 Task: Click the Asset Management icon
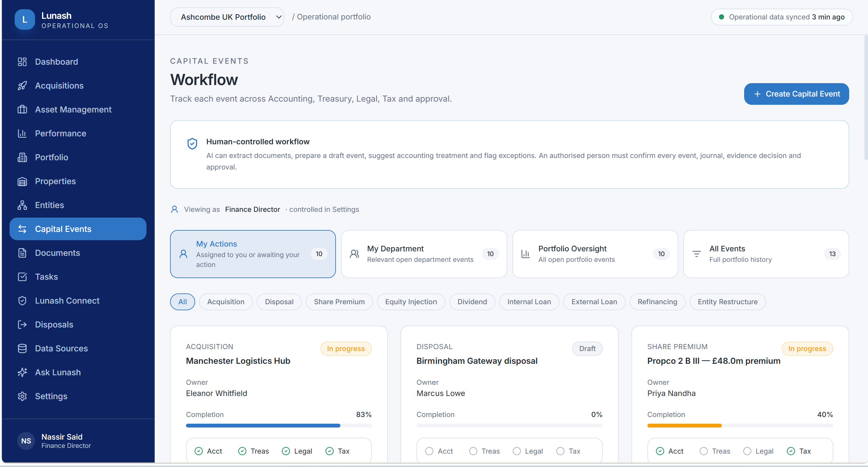22,110
